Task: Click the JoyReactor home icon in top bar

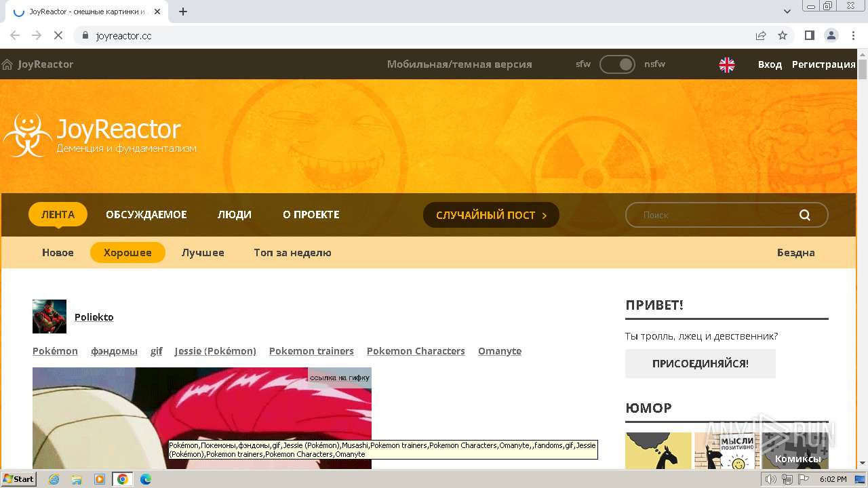Action: (x=7, y=64)
